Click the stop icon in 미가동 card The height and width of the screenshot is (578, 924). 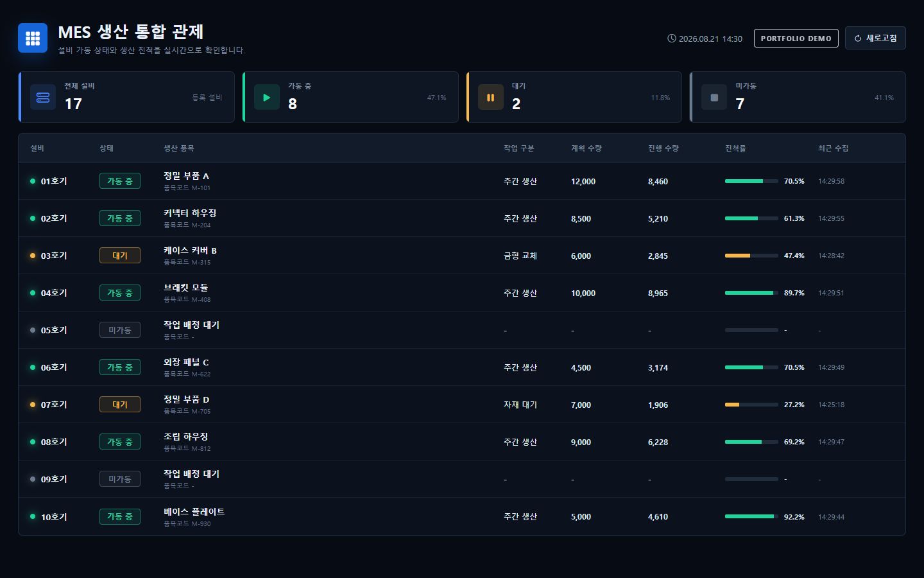pos(714,98)
